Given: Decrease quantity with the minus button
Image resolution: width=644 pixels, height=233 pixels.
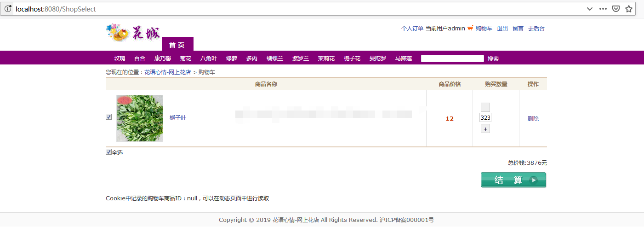Looking at the screenshot, I should [485, 107].
